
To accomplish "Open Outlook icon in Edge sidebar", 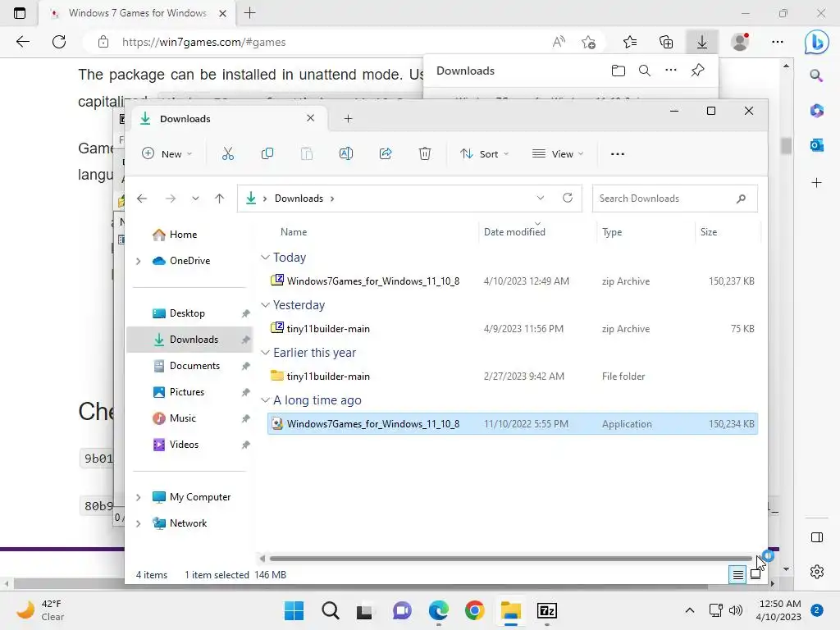I will pos(816,145).
